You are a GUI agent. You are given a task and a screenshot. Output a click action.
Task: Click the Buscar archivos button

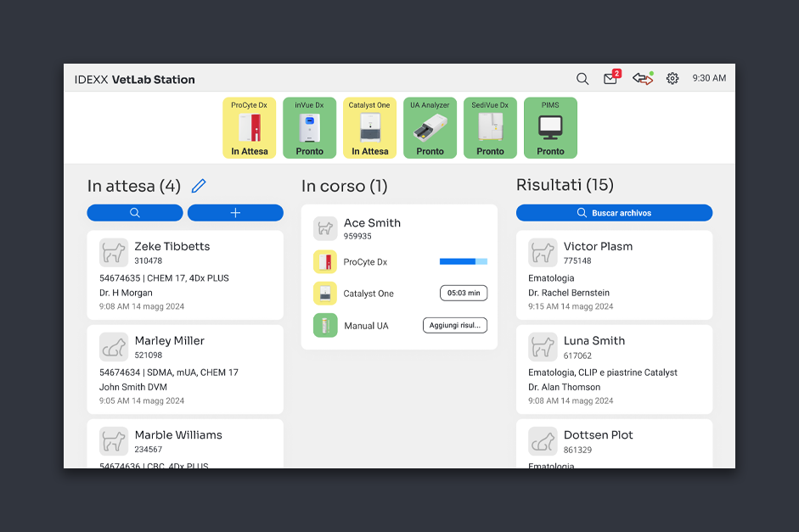pyautogui.click(x=614, y=213)
